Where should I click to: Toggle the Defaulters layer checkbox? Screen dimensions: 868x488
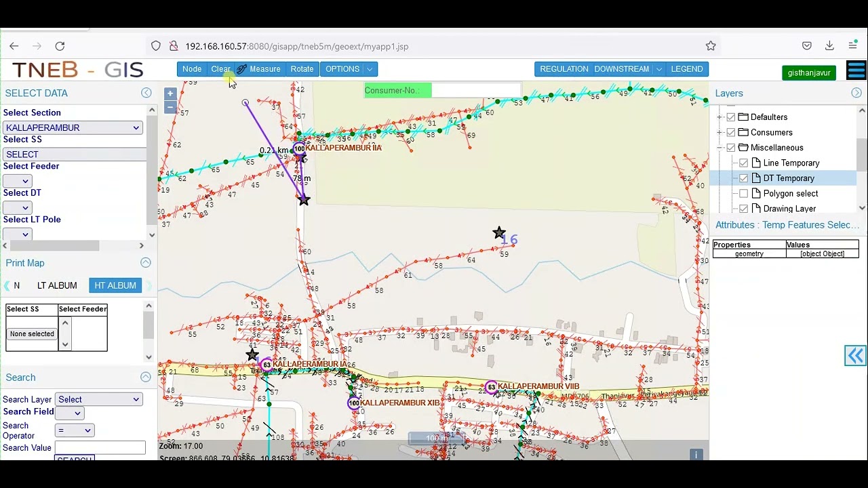(x=731, y=117)
